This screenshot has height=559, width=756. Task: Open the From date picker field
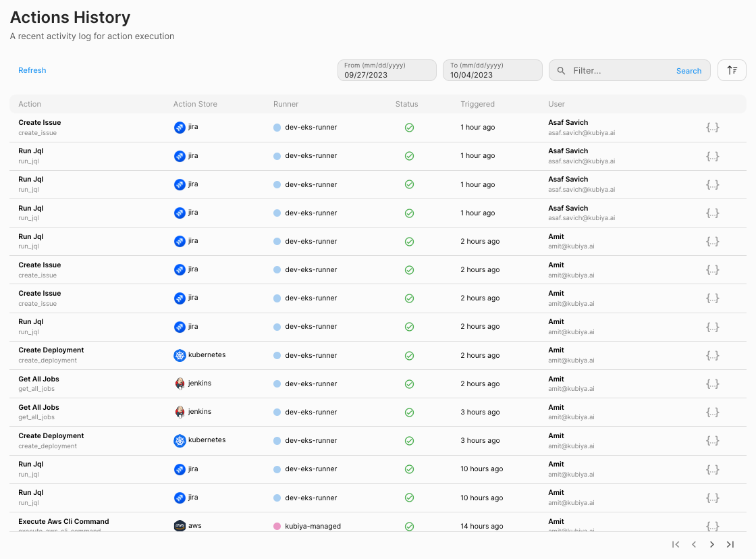coord(387,71)
